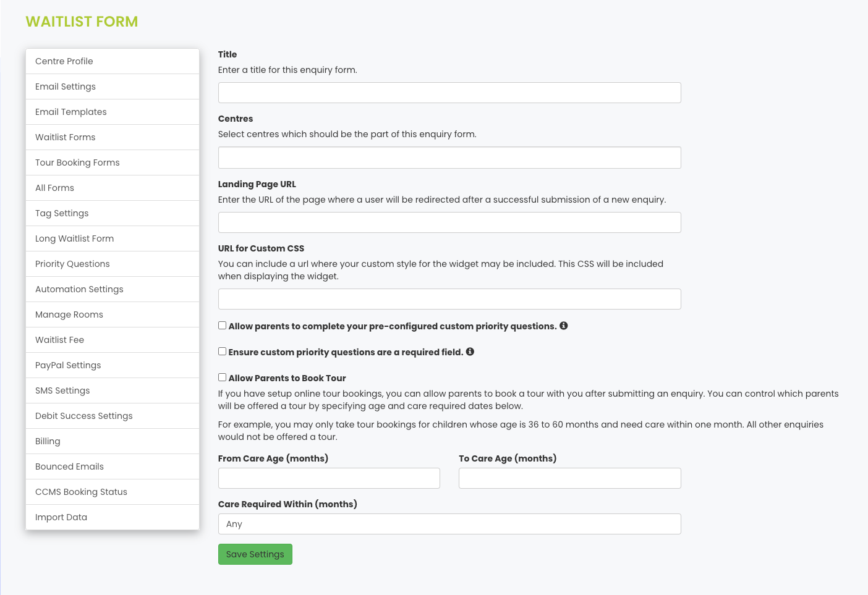Click the Save Settings button
868x595 pixels.
pyautogui.click(x=255, y=554)
